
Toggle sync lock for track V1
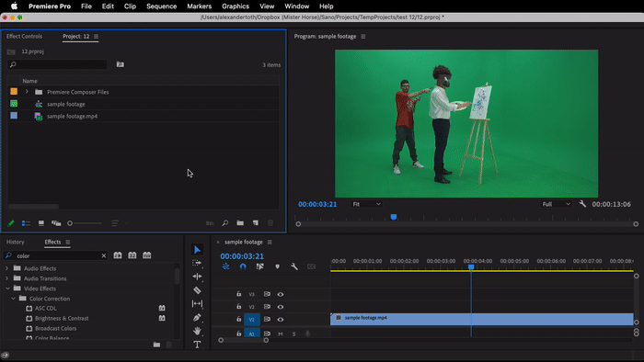(x=267, y=319)
